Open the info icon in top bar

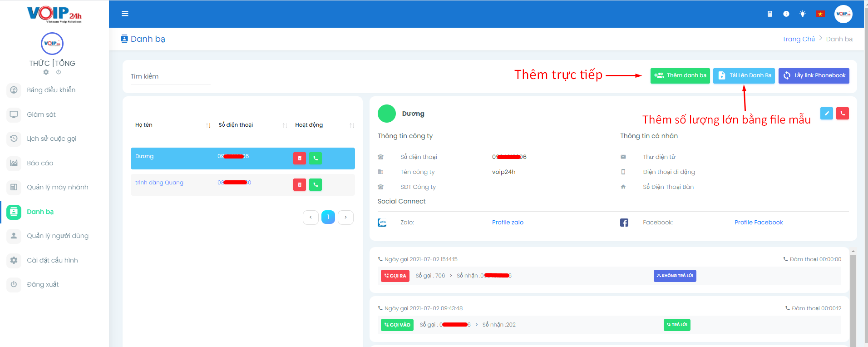[786, 14]
